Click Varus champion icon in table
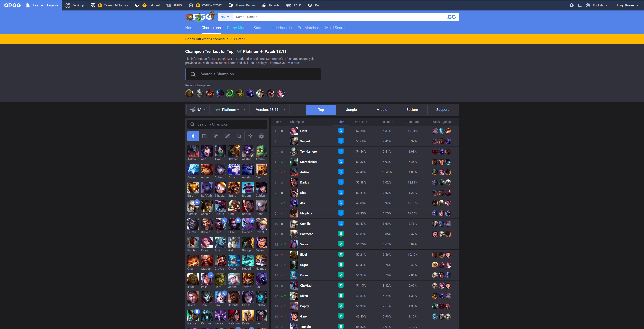644x329 pixels. coord(294,244)
